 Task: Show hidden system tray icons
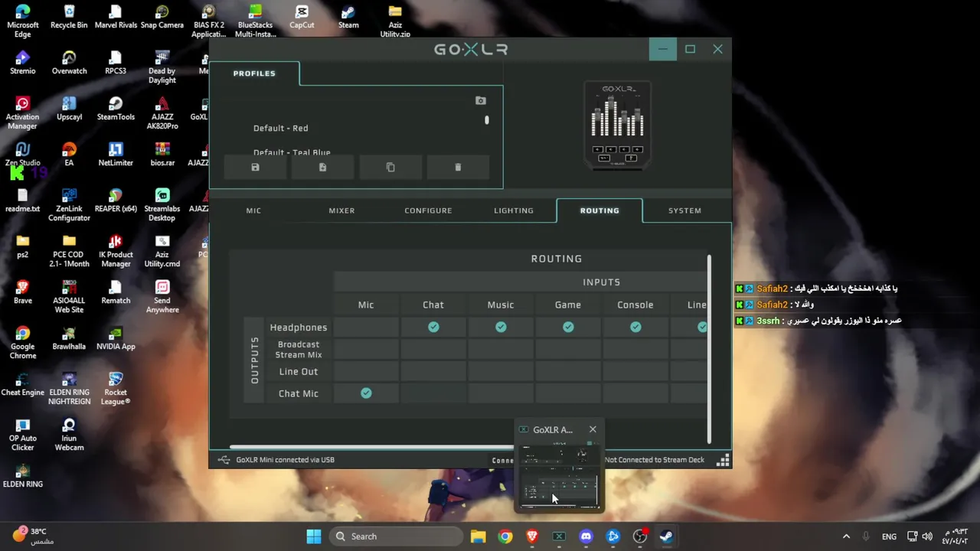[846, 536]
